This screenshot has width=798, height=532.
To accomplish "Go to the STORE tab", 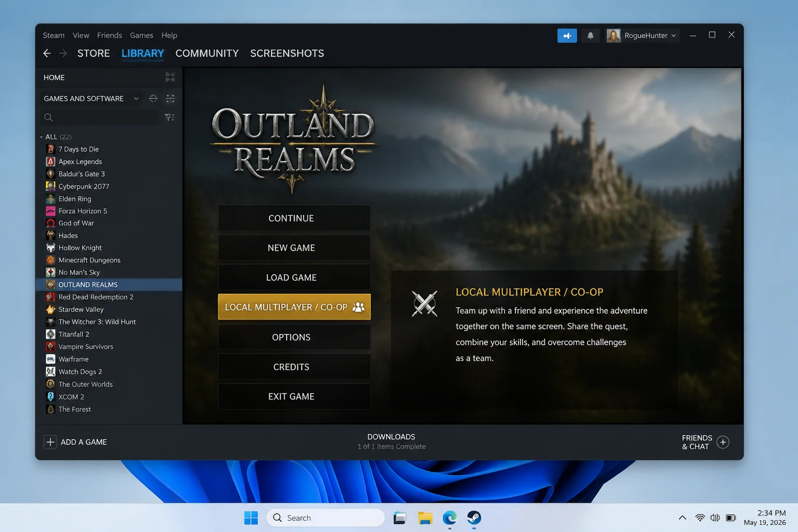I will [x=94, y=53].
